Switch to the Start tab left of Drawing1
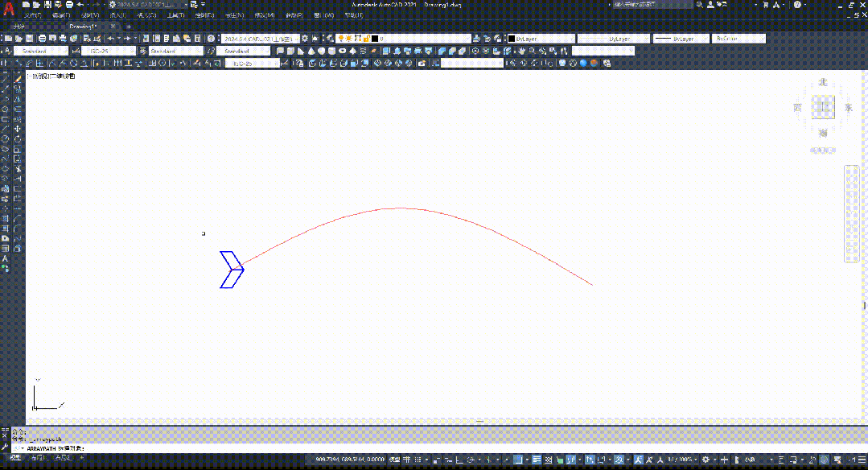The width and height of the screenshot is (868, 470). coord(19,27)
